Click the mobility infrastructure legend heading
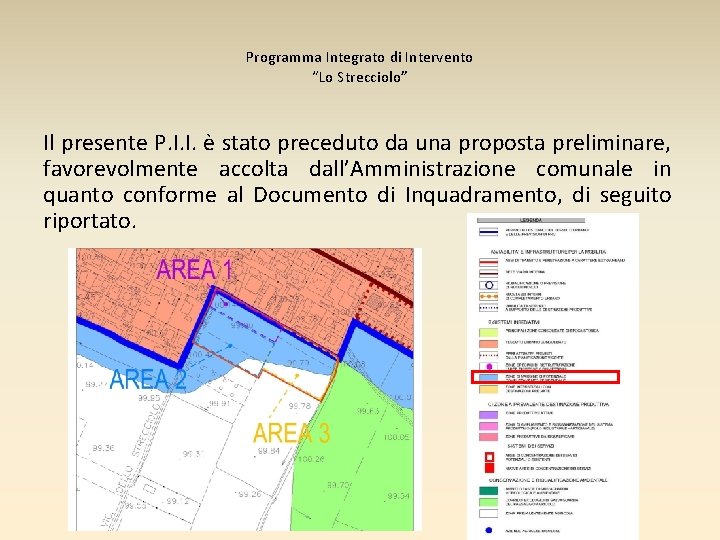The height and width of the screenshot is (540, 720). [548, 252]
